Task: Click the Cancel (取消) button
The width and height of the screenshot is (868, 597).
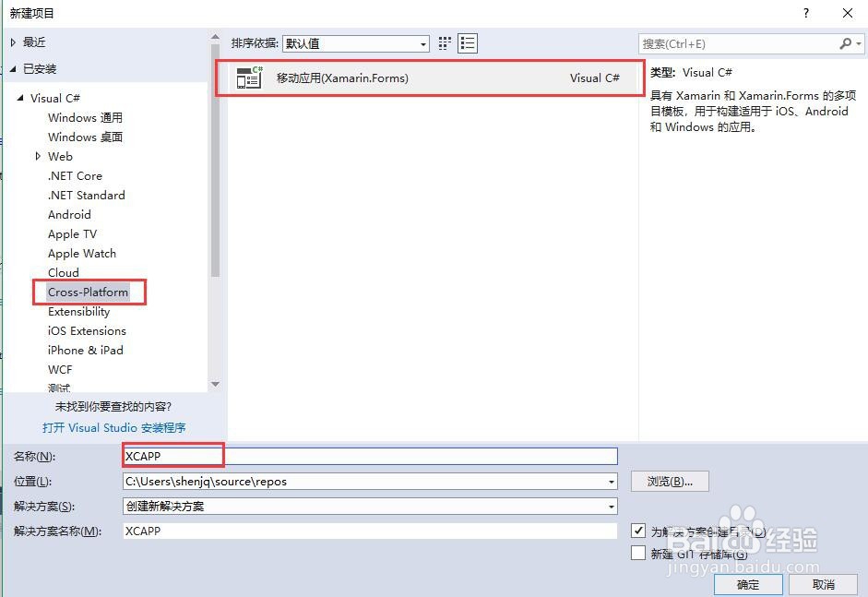Action: [823, 584]
